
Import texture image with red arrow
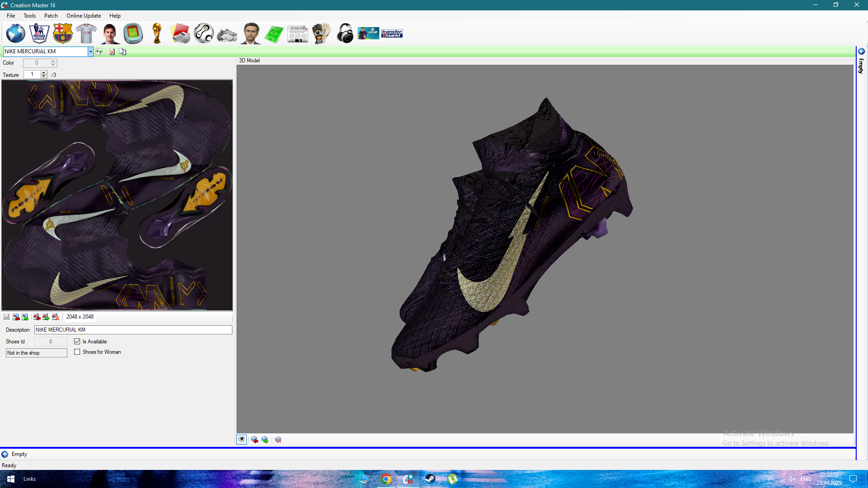(16, 317)
